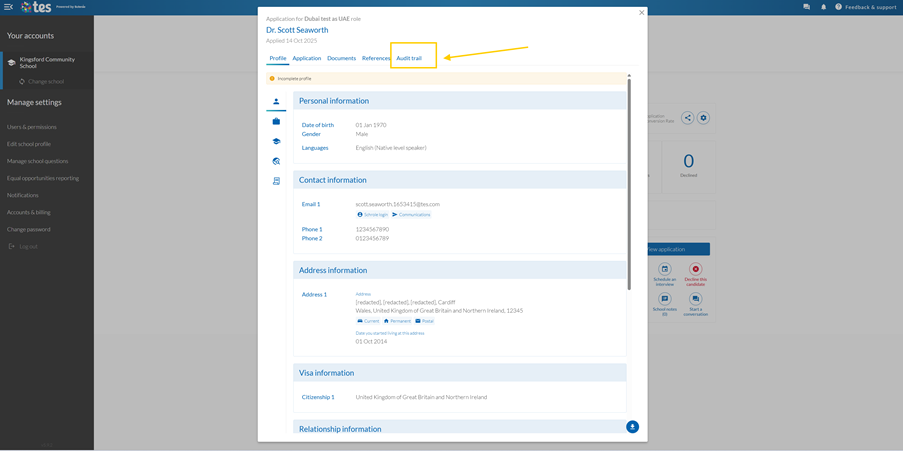Download the profile with blue round button
Viewport: 903px width, 451px height.
tap(632, 427)
